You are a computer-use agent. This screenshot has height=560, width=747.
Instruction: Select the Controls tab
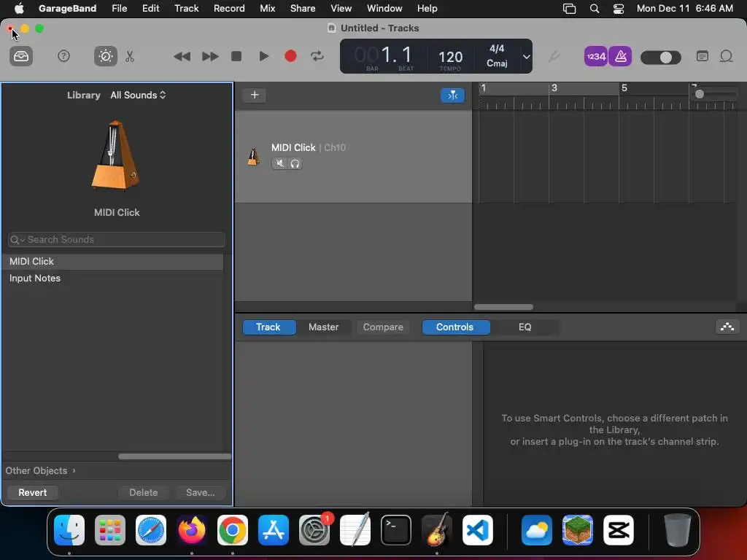coord(455,327)
